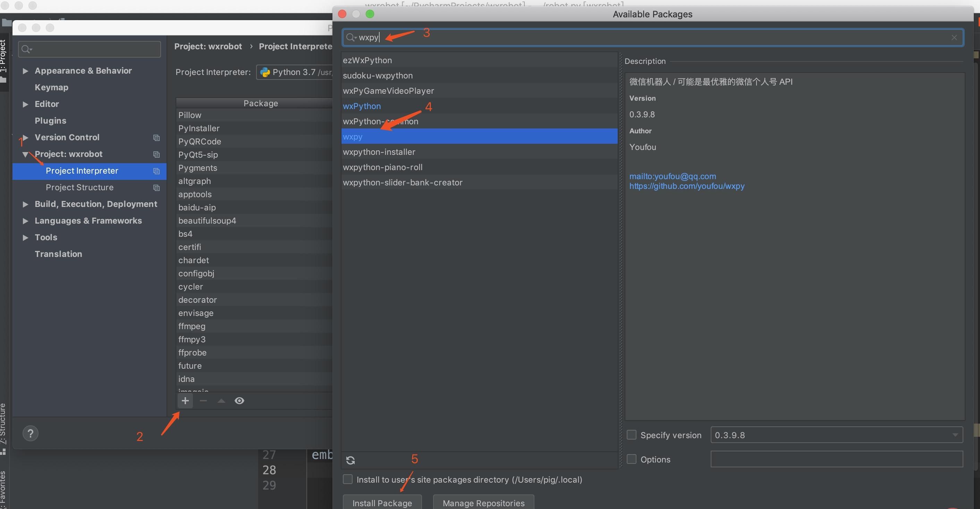Click the magnifier icon in Available Packages search
This screenshot has height=509, width=980.
click(x=351, y=37)
